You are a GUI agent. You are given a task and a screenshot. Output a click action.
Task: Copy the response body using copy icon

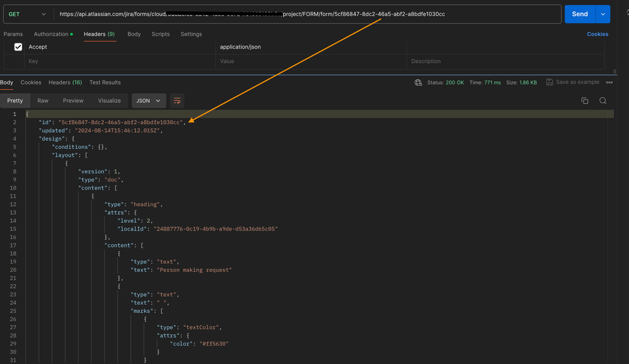pyautogui.click(x=584, y=100)
